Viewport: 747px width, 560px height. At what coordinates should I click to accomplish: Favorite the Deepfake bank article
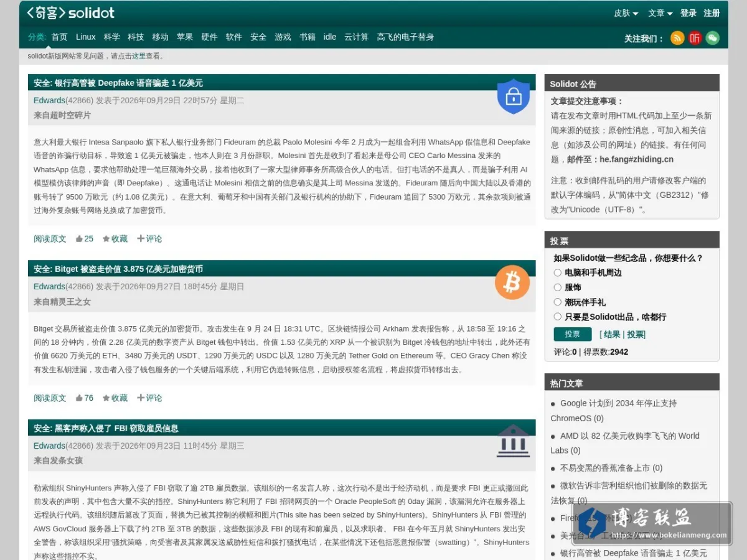[115, 239]
